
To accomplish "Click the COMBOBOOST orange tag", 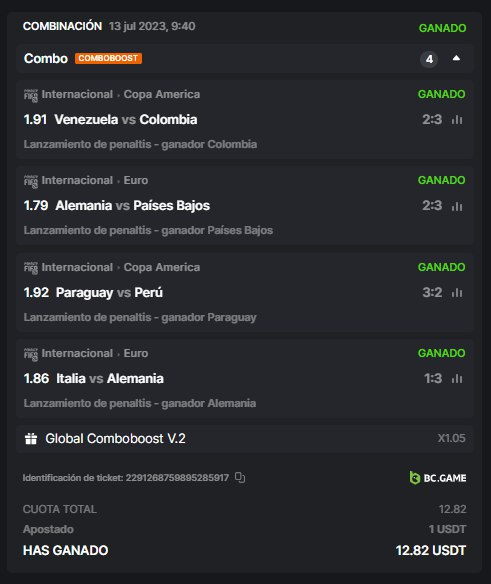I will (108, 58).
